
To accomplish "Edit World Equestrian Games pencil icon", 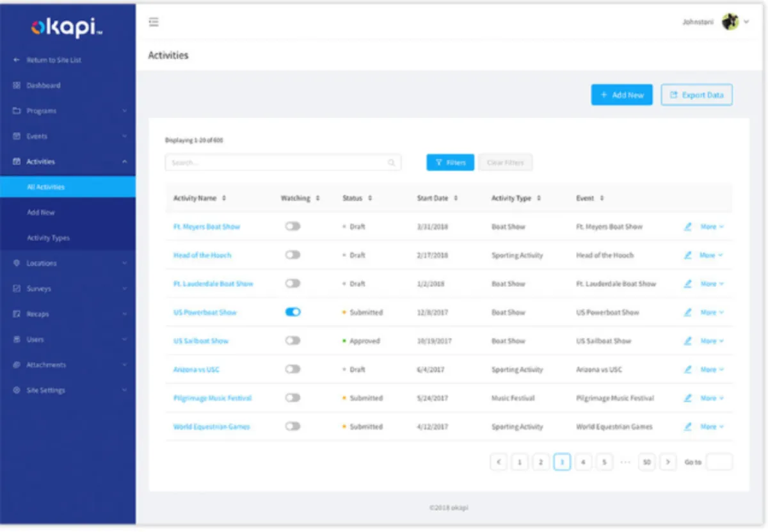I will coord(688,426).
